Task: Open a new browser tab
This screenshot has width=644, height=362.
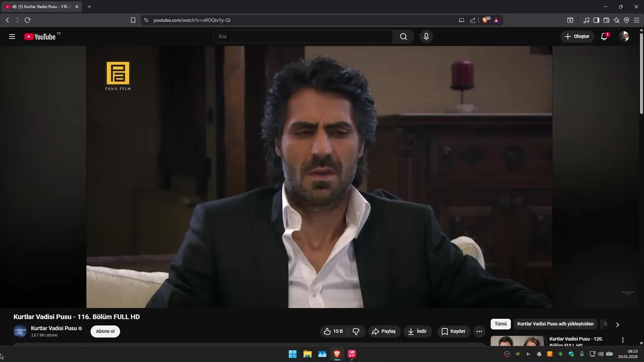Action: [x=89, y=7]
